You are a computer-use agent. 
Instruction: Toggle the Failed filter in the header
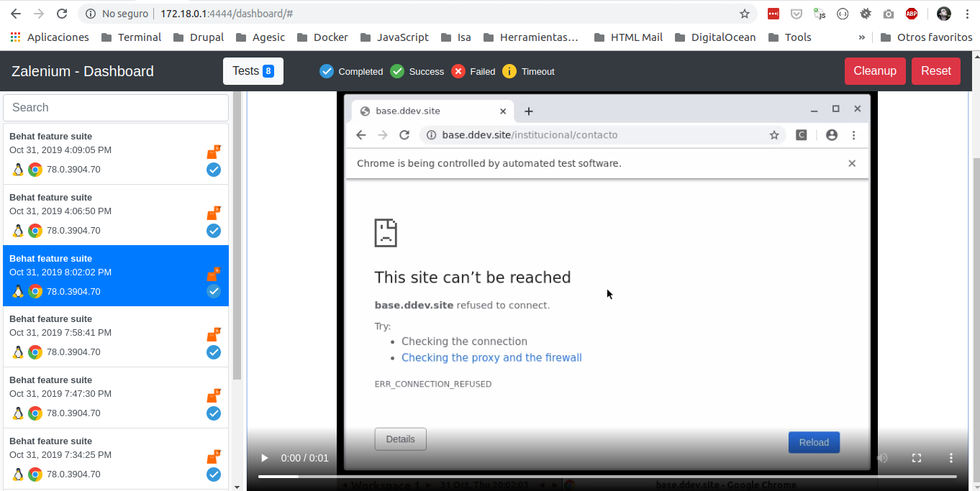point(458,71)
